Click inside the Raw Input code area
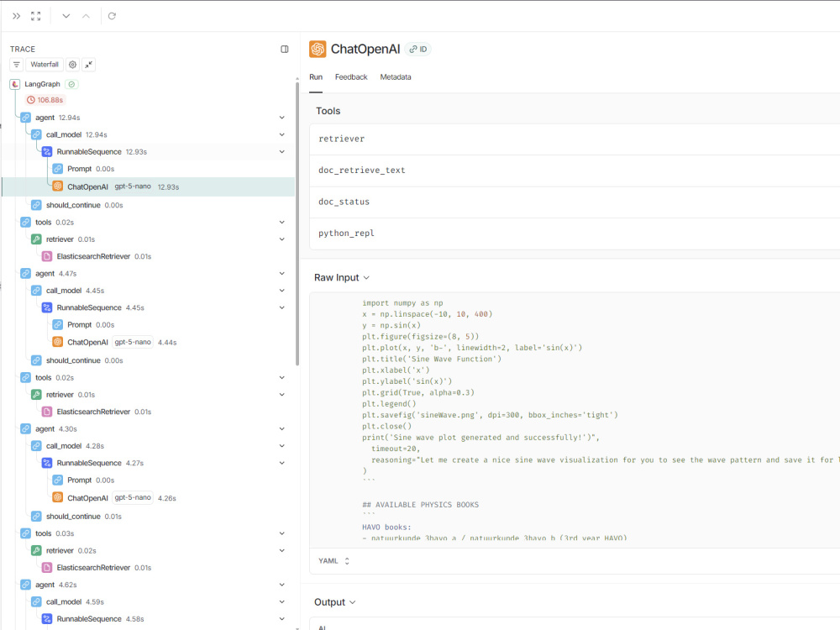This screenshot has height=630, width=840. tap(575, 420)
